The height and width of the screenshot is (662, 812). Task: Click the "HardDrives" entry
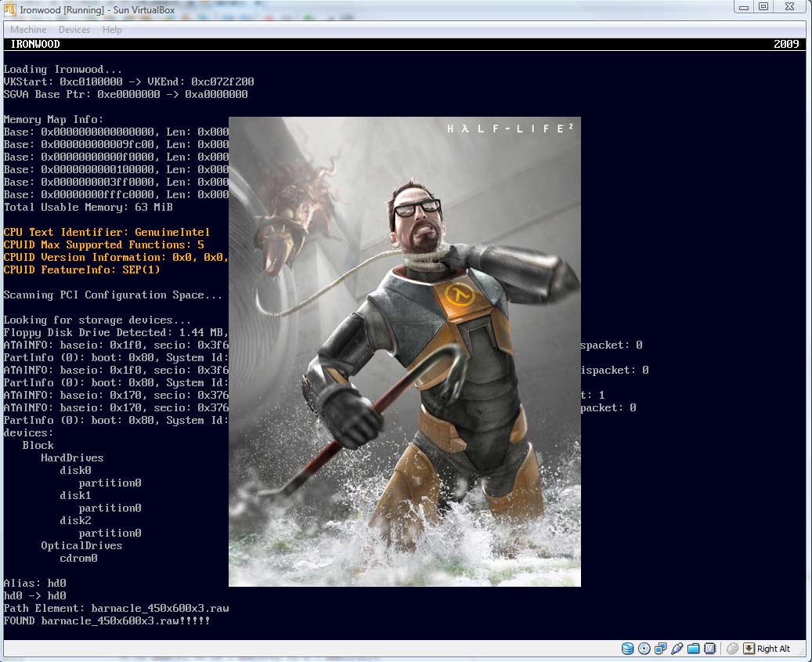coord(73,458)
